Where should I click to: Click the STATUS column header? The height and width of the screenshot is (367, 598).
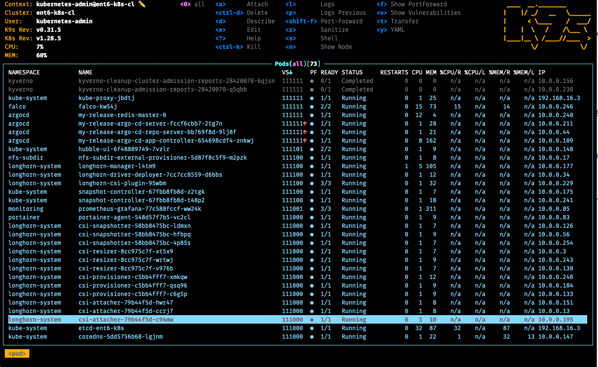(352, 72)
